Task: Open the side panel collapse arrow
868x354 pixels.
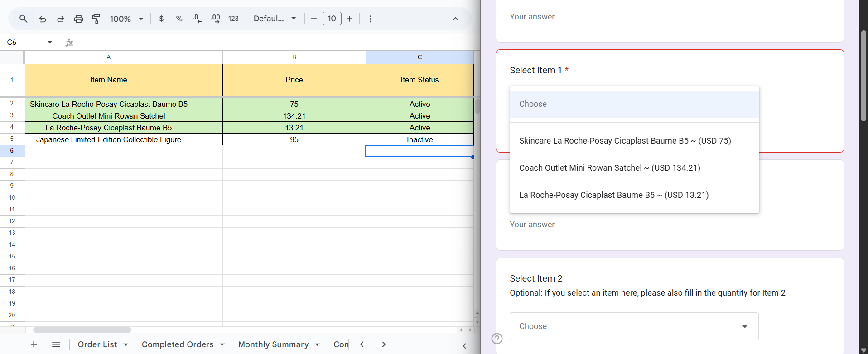Action: (x=464, y=346)
